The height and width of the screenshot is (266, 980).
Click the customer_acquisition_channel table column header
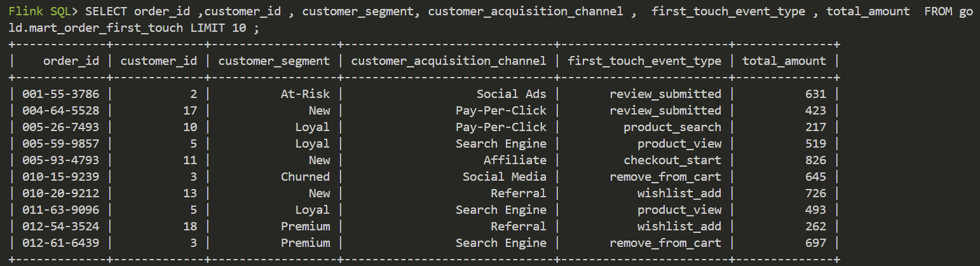click(448, 61)
